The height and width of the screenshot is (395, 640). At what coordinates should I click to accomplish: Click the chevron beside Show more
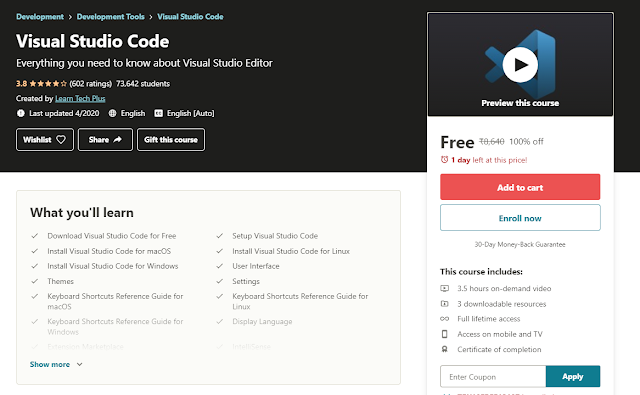[x=80, y=364]
